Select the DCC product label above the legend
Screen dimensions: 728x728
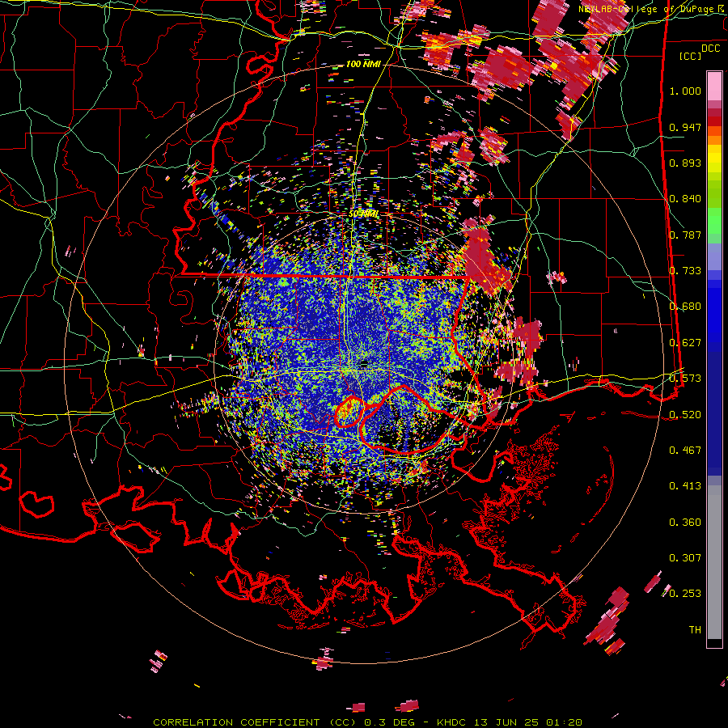710,49
